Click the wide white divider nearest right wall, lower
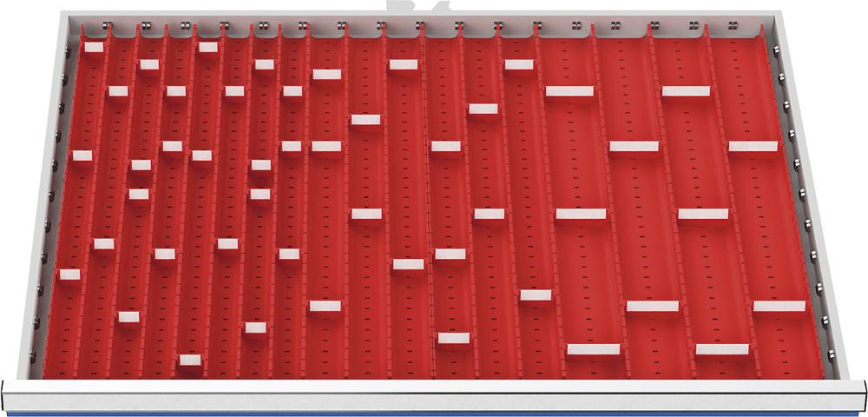The image size is (868, 417). [x=779, y=306]
